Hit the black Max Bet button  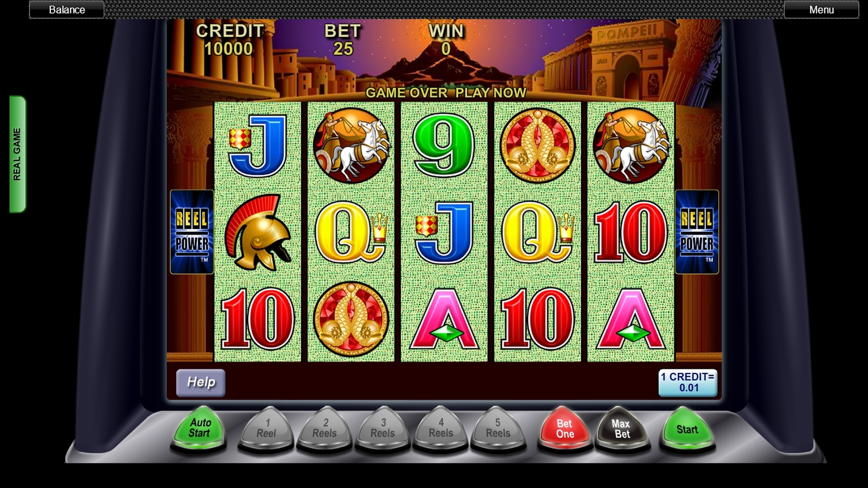tap(622, 429)
